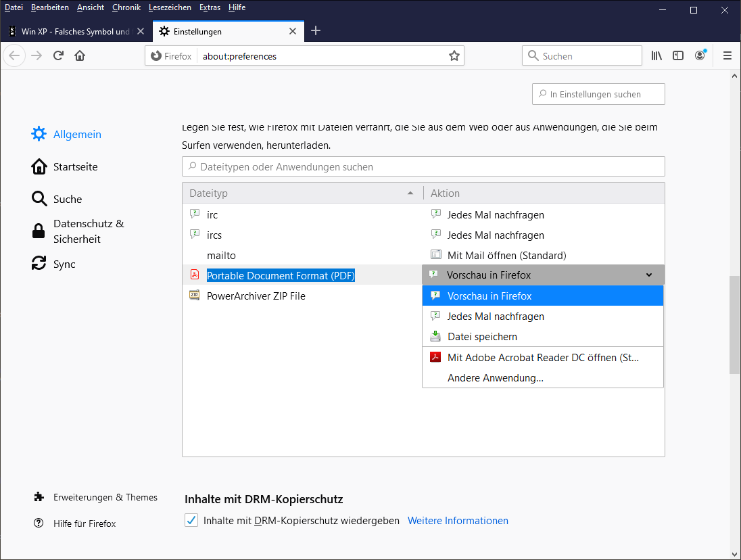Click the forward navigation arrow

[x=37, y=55]
